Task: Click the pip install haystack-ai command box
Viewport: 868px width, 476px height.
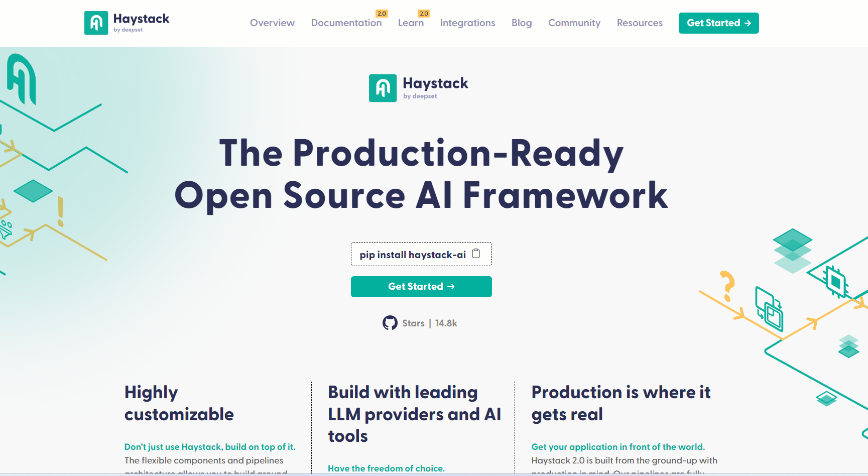Action: click(x=421, y=254)
